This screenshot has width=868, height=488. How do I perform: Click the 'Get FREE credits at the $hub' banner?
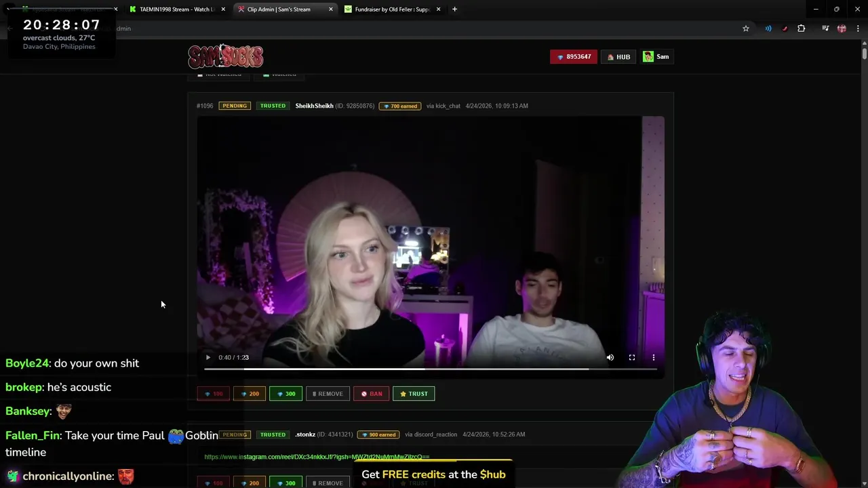point(433,474)
